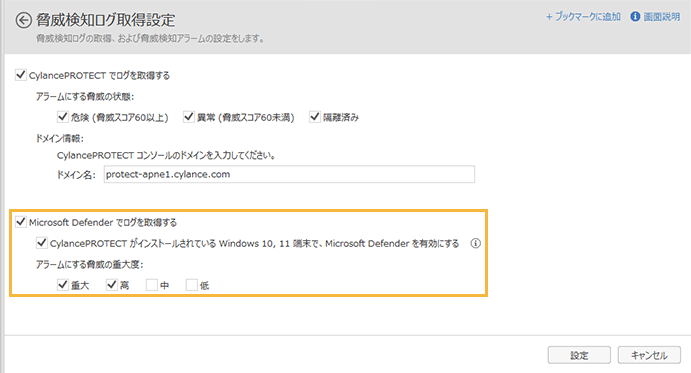Click the ドメイン情報: label

click(x=59, y=138)
